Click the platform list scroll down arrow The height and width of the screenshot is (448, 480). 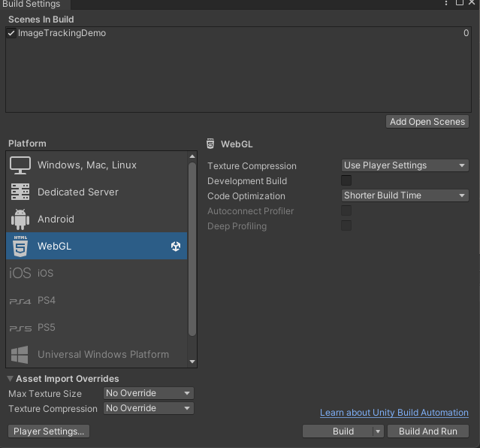pos(192,362)
